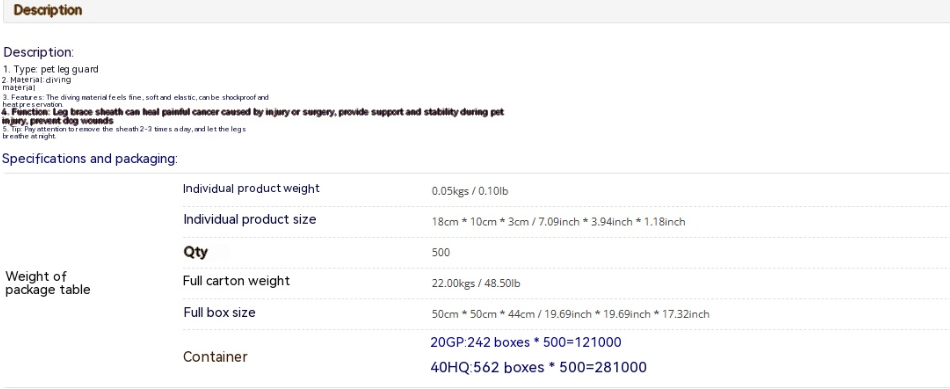Click the Qty row label
950x389 pixels.
click(x=196, y=252)
